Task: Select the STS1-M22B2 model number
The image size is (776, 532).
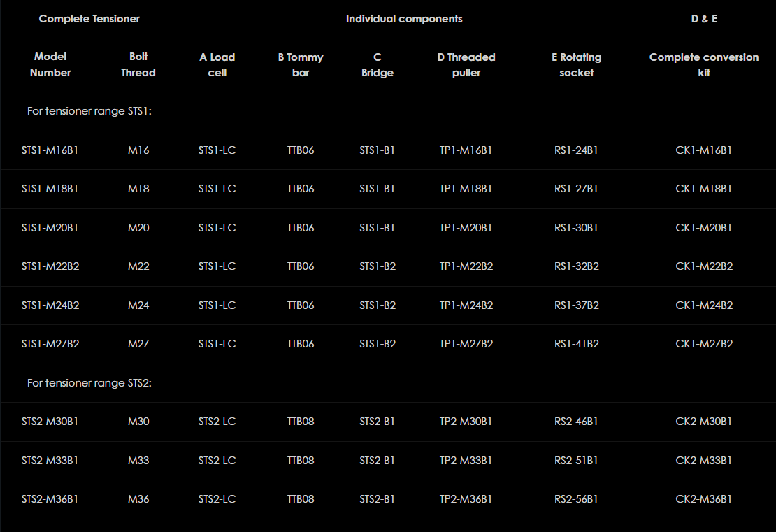Action: (50, 266)
